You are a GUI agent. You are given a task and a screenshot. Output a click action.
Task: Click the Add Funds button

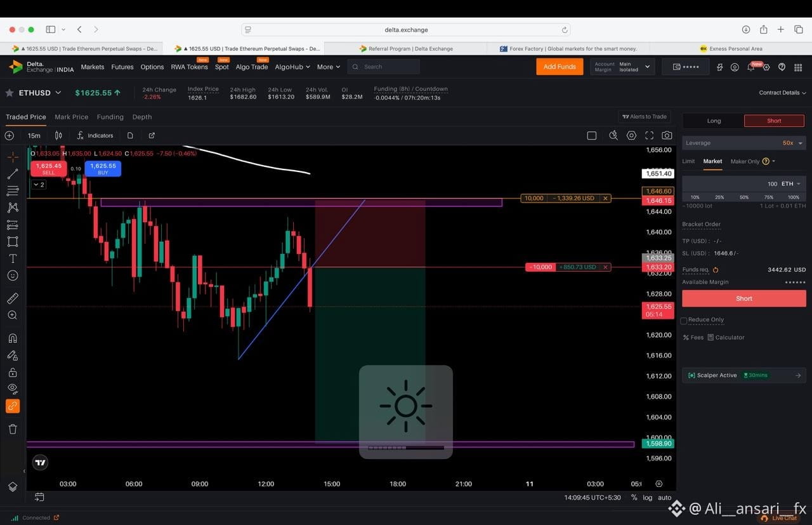560,67
